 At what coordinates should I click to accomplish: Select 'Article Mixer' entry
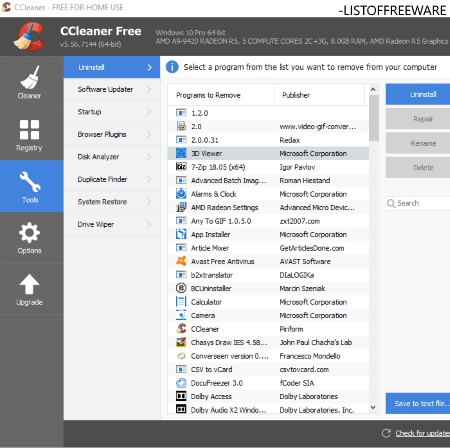(268, 248)
